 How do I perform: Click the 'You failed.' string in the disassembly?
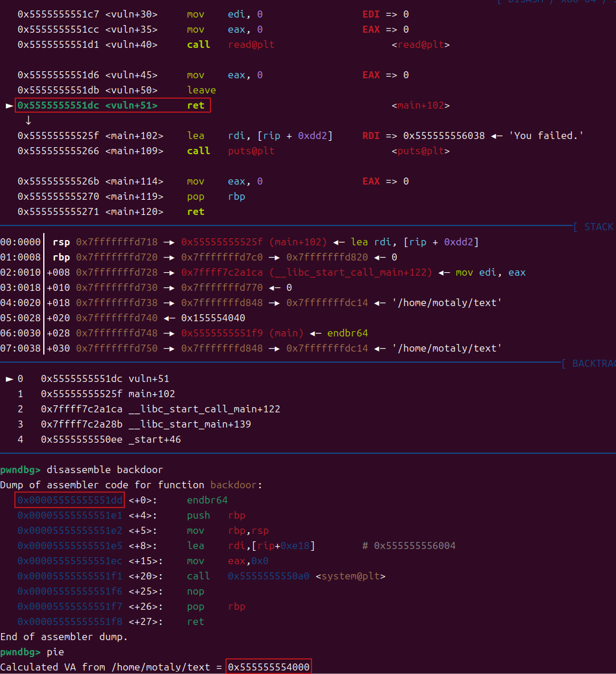tap(546, 136)
